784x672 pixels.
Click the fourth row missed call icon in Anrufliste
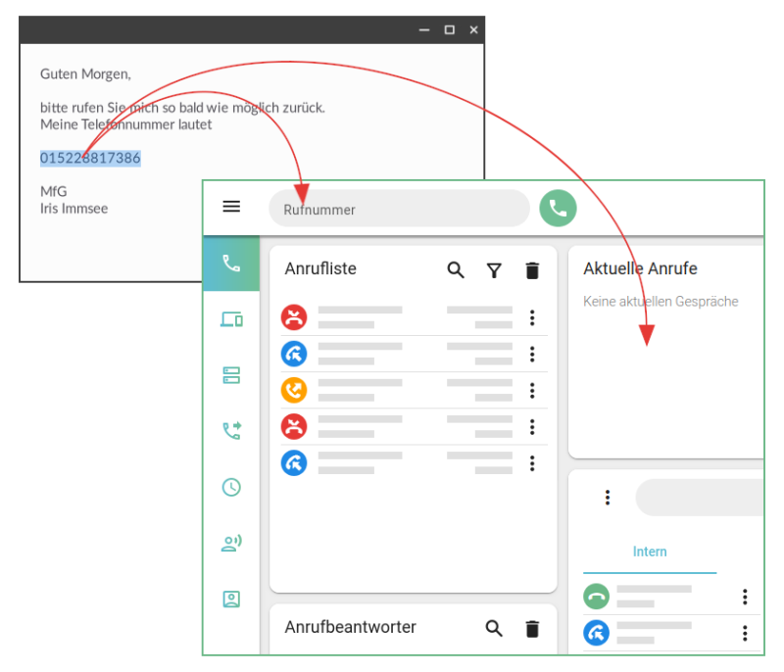tap(294, 427)
